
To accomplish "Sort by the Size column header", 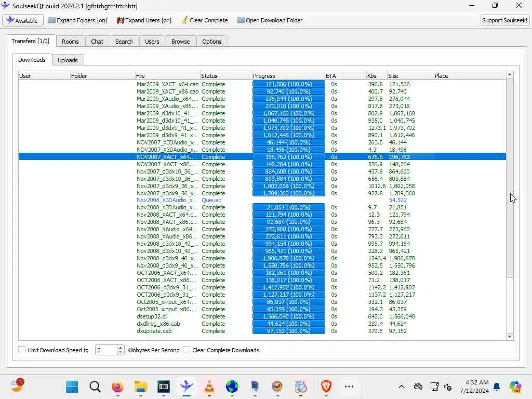I will 410,76.
